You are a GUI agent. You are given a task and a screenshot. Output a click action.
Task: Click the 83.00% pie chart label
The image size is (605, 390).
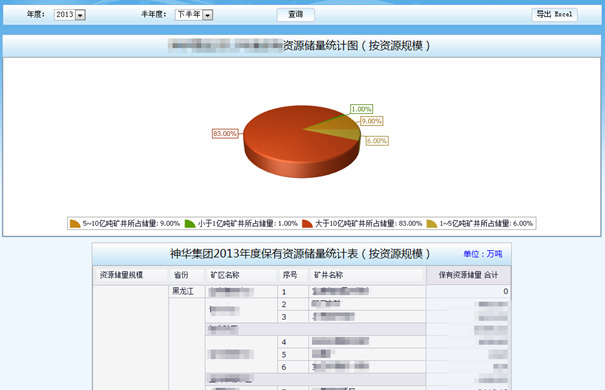225,133
